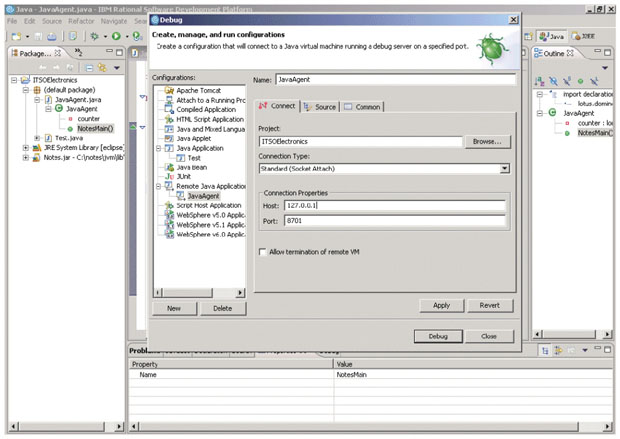Open the Outline view menu arrow

click(605, 68)
